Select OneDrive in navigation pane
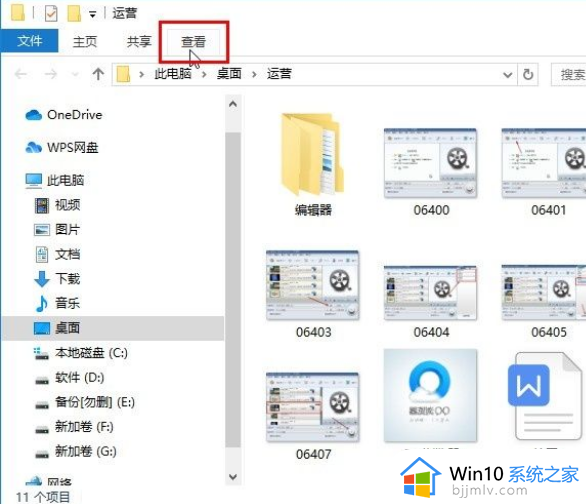Screen dimensions: 586x504 (74, 115)
